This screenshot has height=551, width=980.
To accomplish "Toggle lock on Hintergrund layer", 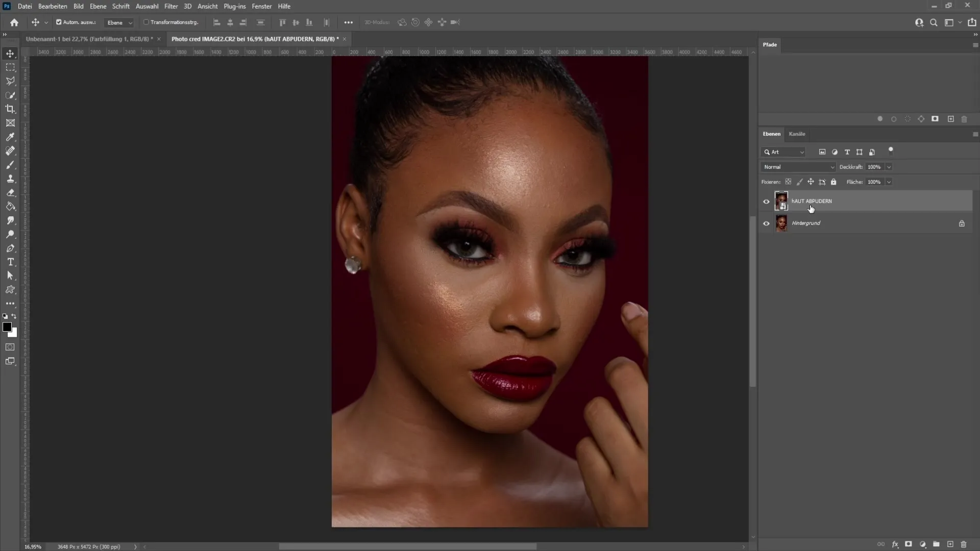I will (961, 222).
